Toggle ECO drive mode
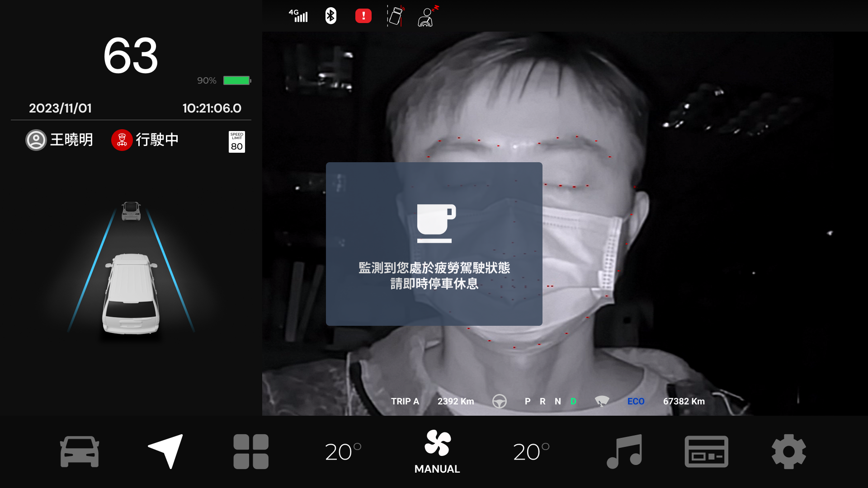This screenshot has width=868, height=488. pos(636,401)
